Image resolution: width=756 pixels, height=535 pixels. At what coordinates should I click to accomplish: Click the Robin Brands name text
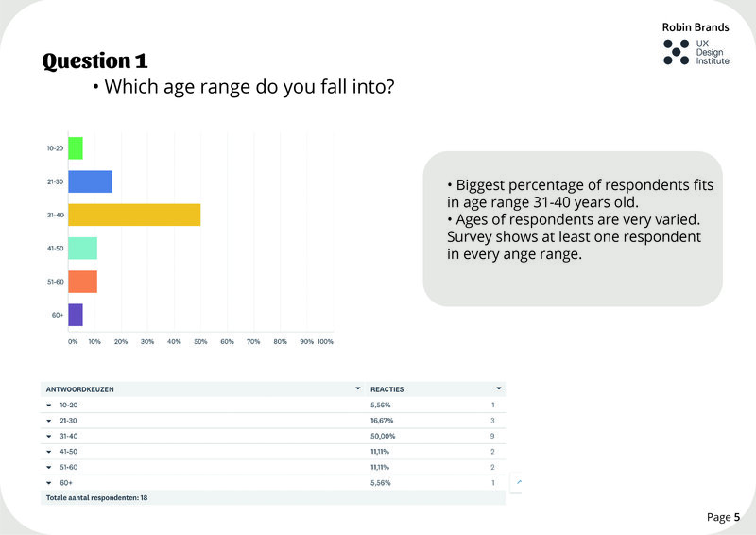[695, 27]
